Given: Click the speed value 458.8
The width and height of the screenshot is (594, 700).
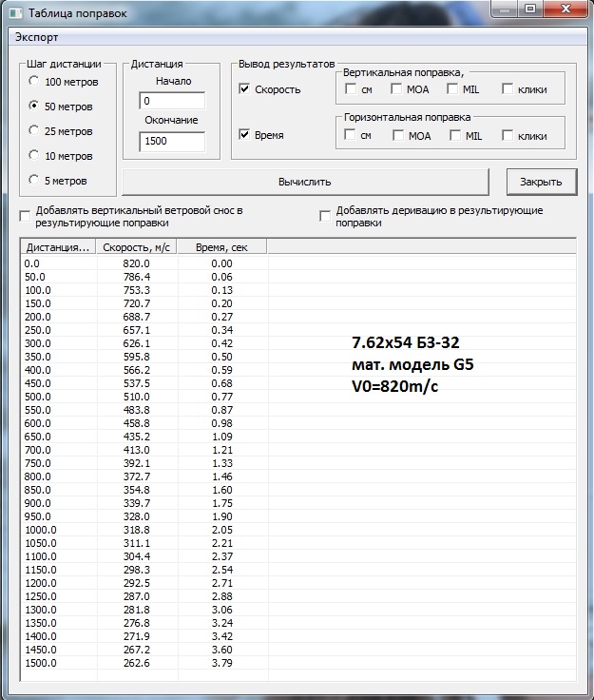Looking at the screenshot, I should point(137,423).
